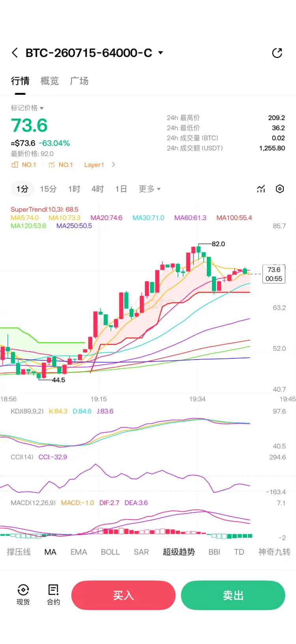Image resolution: width=296 pixels, height=644 pixels.
Task: Tap the second NO.1 chart badge
Action: coord(60,165)
